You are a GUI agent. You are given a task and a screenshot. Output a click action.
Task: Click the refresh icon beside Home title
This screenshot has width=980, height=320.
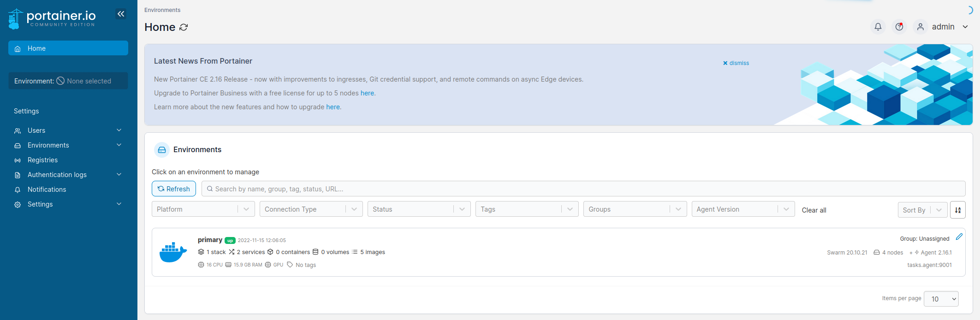pos(184,27)
